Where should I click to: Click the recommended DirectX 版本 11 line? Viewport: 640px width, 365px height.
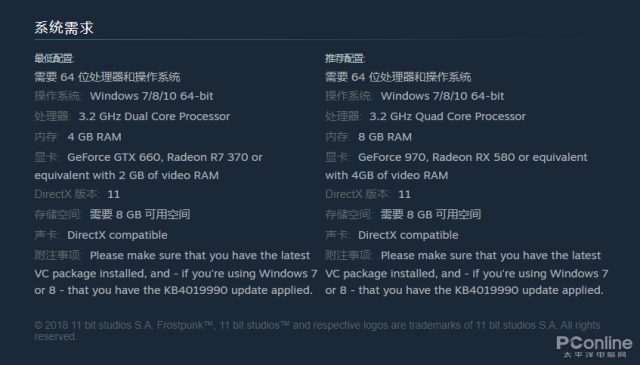click(368, 194)
